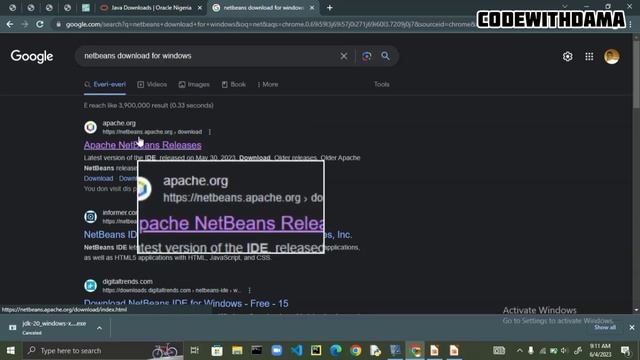The width and height of the screenshot is (640, 360).
Task: Open PyCharm from the taskbar
Action: [316, 351]
